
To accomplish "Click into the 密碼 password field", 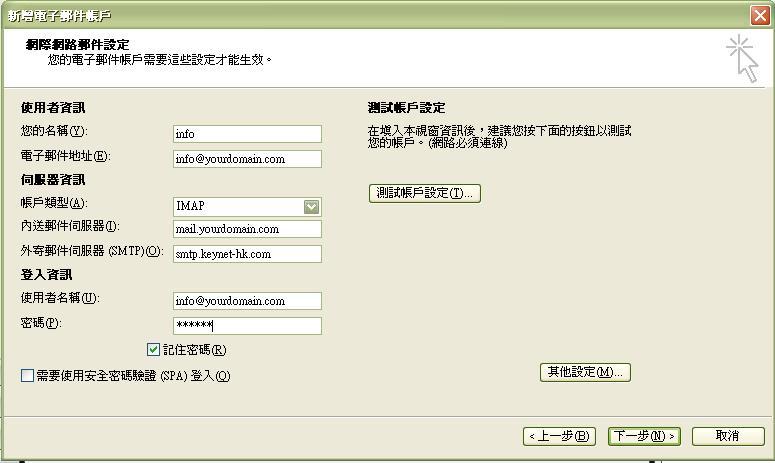I will point(247,326).
